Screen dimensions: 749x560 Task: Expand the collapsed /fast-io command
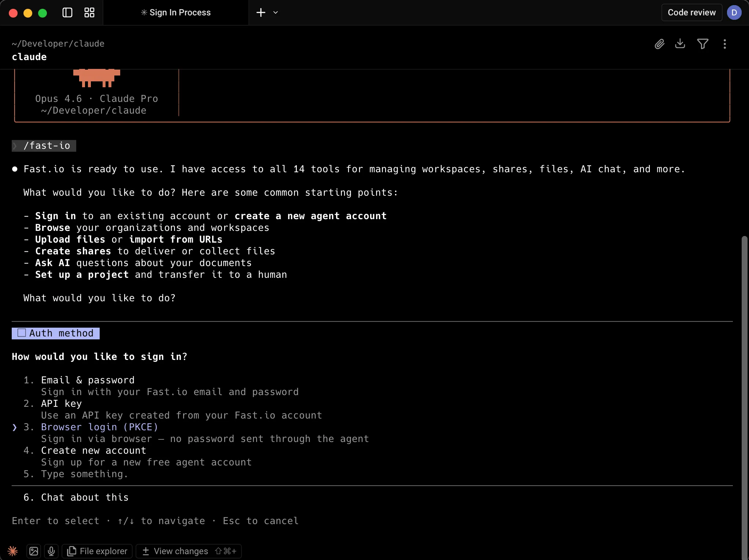pyautogui.click(x=15, y=146)
